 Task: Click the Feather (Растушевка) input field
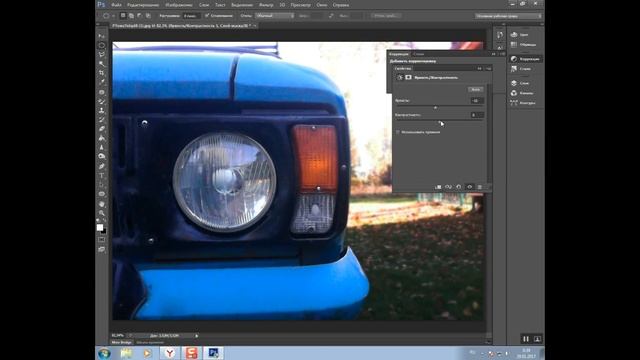point(191,16)
